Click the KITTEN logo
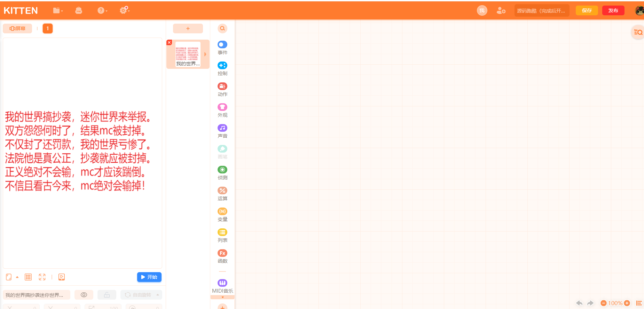This screenshot has width=644, height=309. coord(21,11)
